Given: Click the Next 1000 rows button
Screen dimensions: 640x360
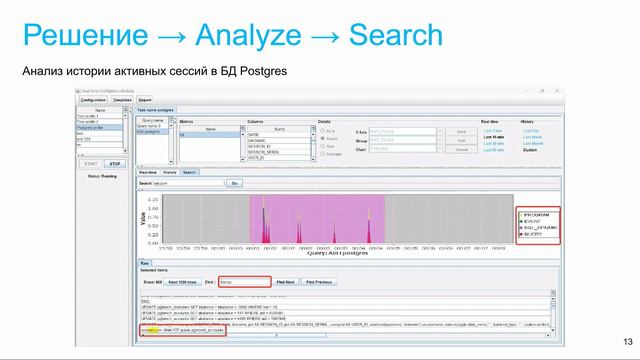Looking at the screenshot, I should [182, 282].
